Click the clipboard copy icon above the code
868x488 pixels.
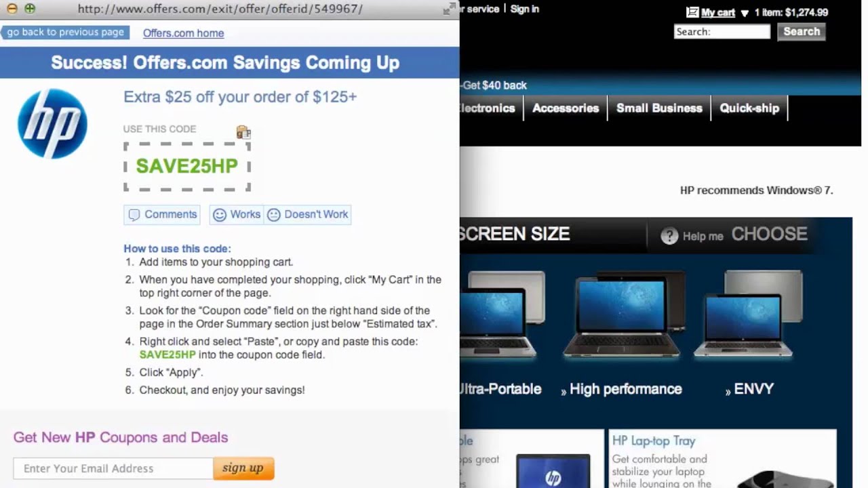[243, 131]
